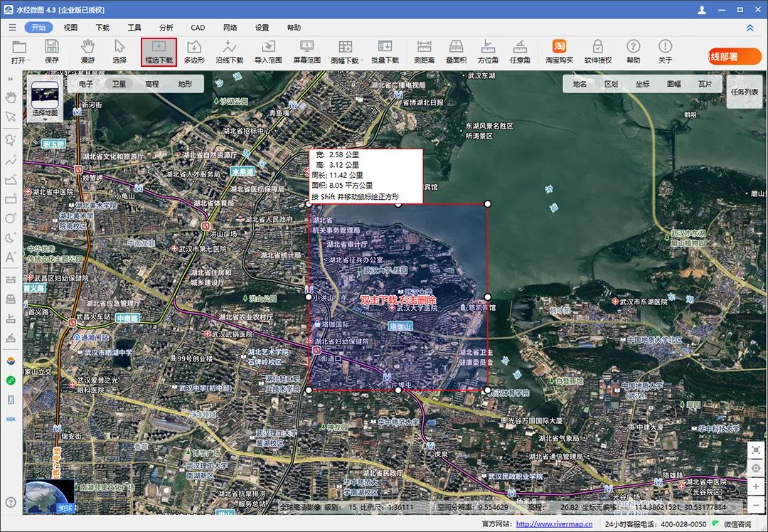
Task: Select the 选择 arrow tool in ribbon
Action: point(119,51)
